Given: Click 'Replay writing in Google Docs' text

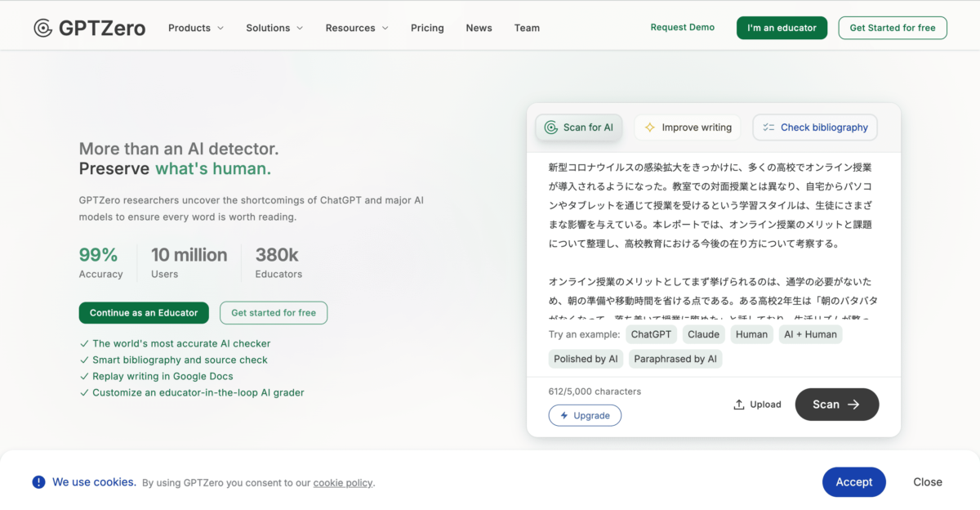Looking at the screenshot, I should (163, 377).
